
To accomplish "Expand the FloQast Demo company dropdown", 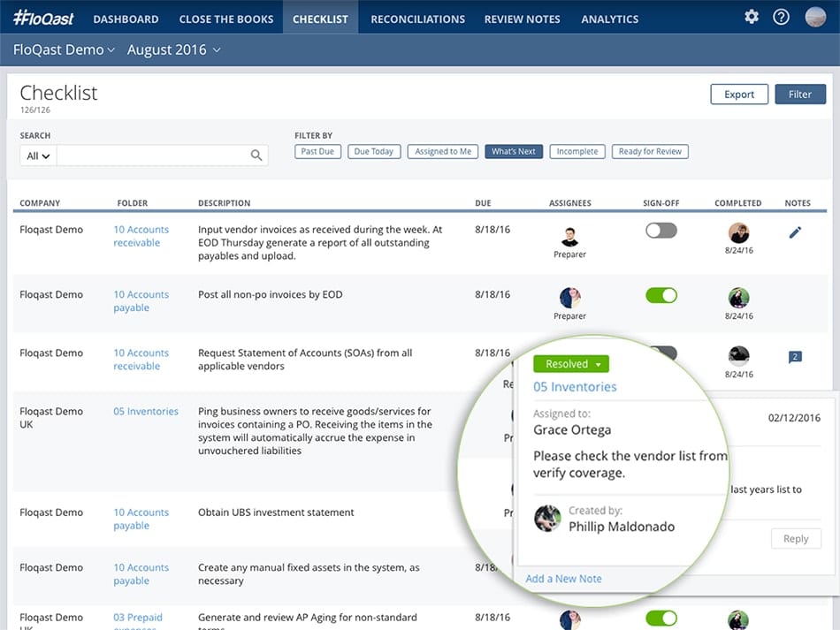I will tap(64, 49).
